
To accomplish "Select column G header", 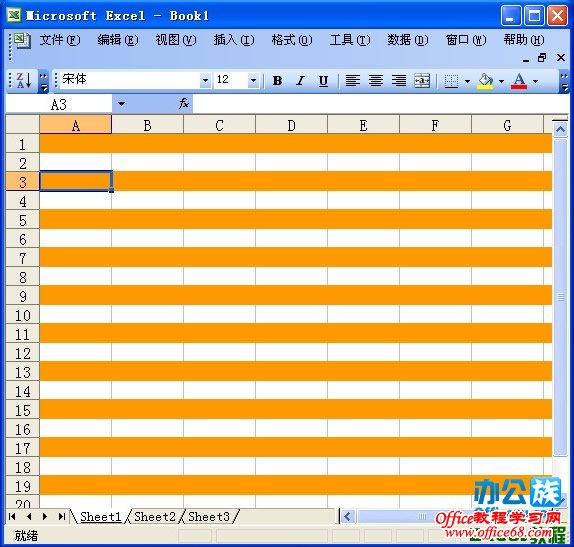I will [x=507, y=125].
